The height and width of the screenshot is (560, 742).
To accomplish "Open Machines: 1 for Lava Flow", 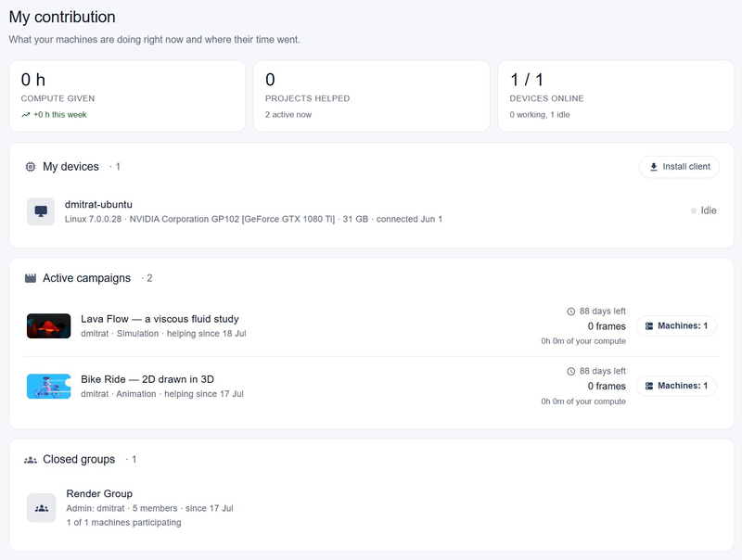I will coord(676,325).
